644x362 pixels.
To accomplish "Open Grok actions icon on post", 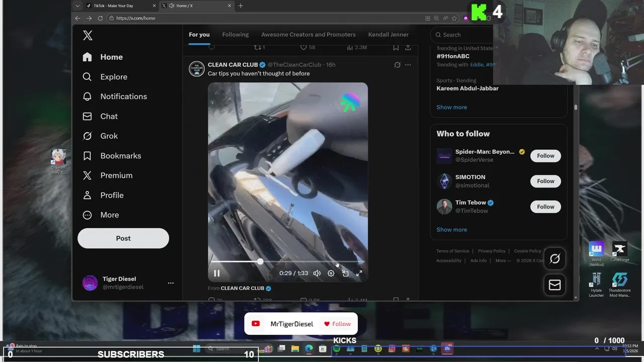I will [x=397, y=65].
